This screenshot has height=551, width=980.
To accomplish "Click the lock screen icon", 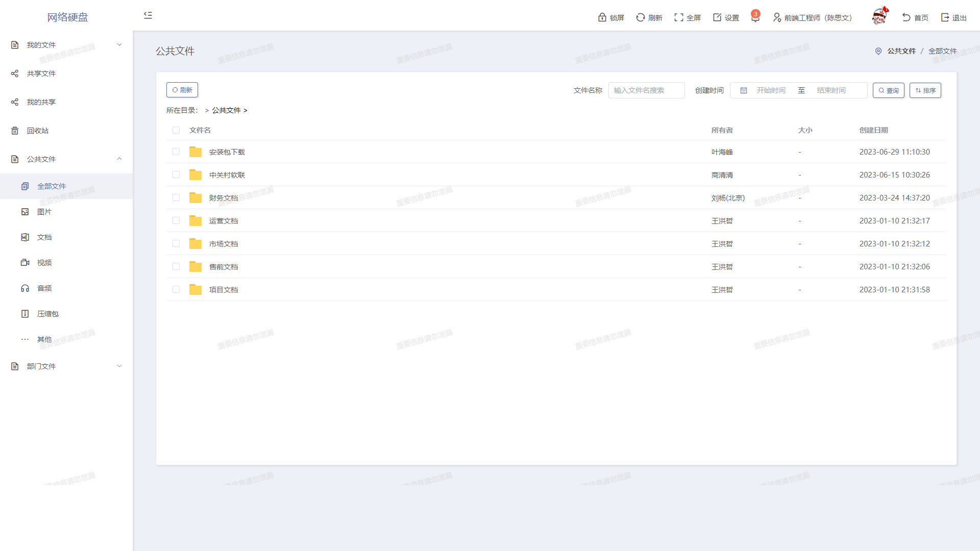I will click(602, 17).
